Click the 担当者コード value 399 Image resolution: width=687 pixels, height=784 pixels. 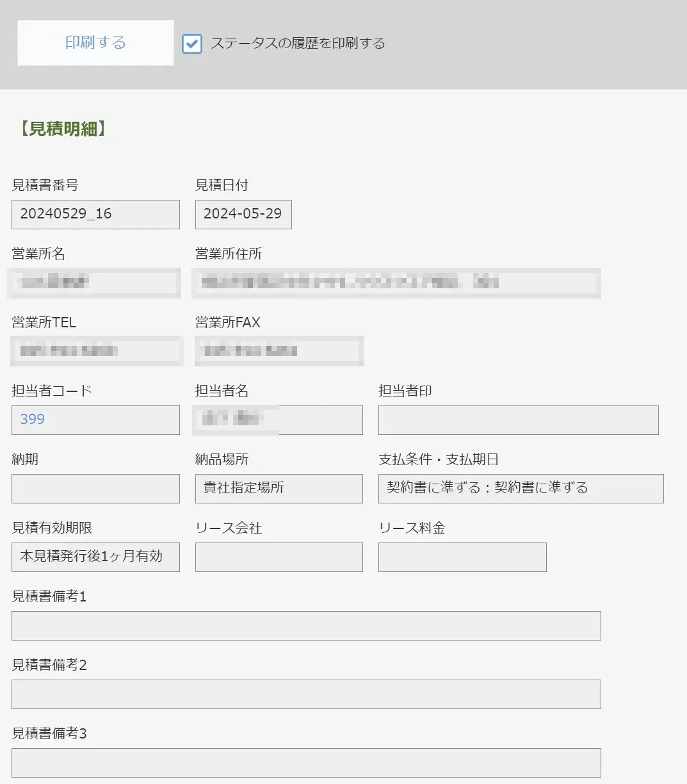33,420
